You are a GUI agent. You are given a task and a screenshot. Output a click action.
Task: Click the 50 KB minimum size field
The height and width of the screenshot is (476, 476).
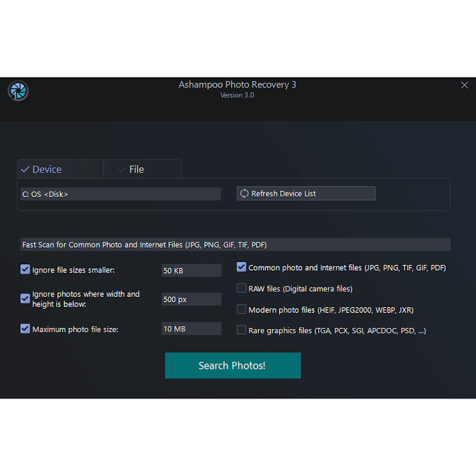tap(191, 271)
